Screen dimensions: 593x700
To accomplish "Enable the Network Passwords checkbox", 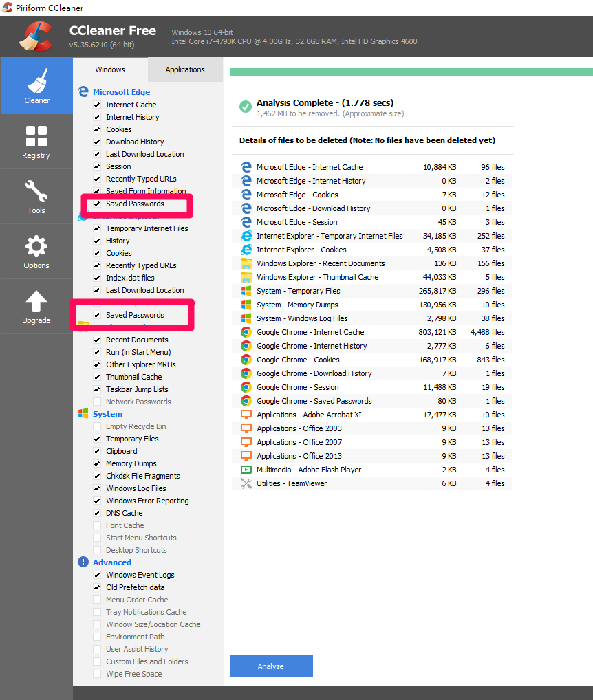I will (x=97, y=402).
